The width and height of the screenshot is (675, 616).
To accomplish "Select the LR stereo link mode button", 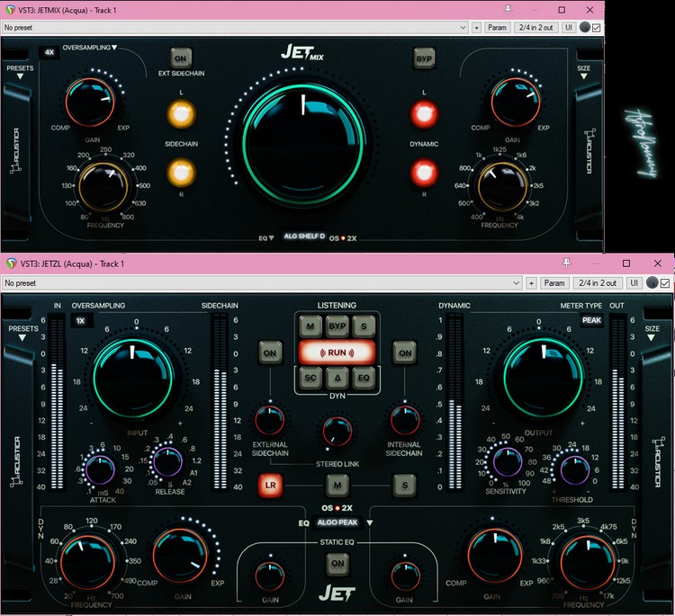I will [269, 486].
